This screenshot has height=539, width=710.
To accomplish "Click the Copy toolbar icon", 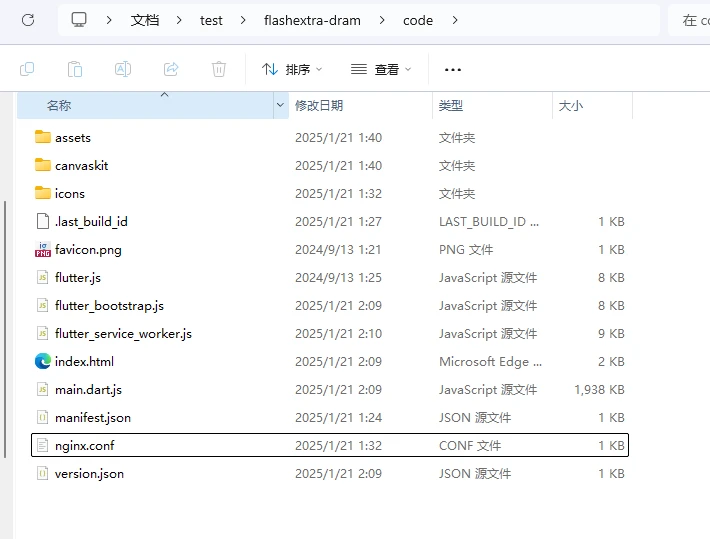I will point(27,69).
